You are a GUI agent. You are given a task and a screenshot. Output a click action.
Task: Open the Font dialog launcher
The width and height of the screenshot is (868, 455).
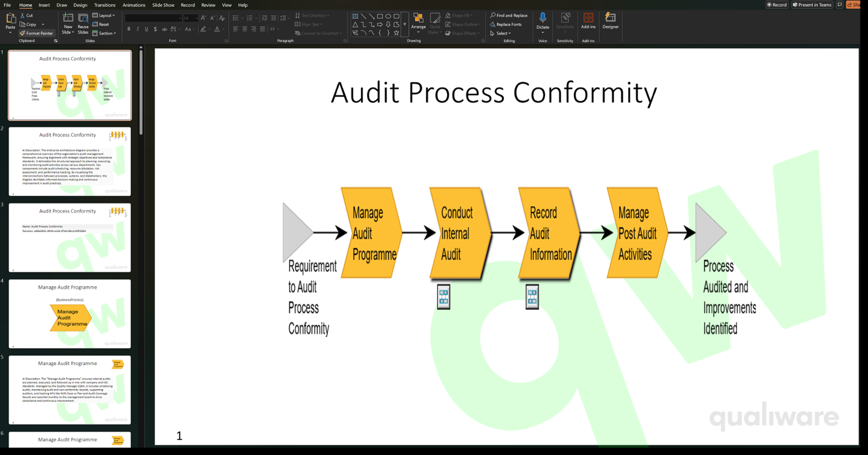(226, 41)
